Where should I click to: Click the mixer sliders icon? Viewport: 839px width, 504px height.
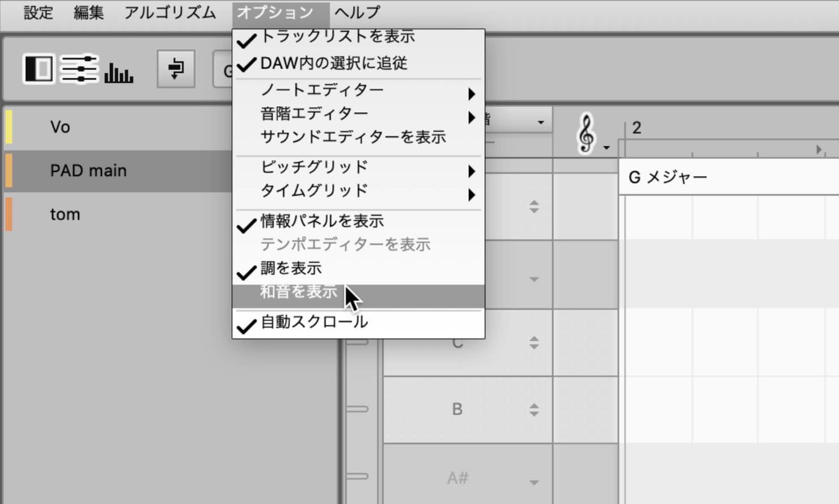[x=79, y=69]
